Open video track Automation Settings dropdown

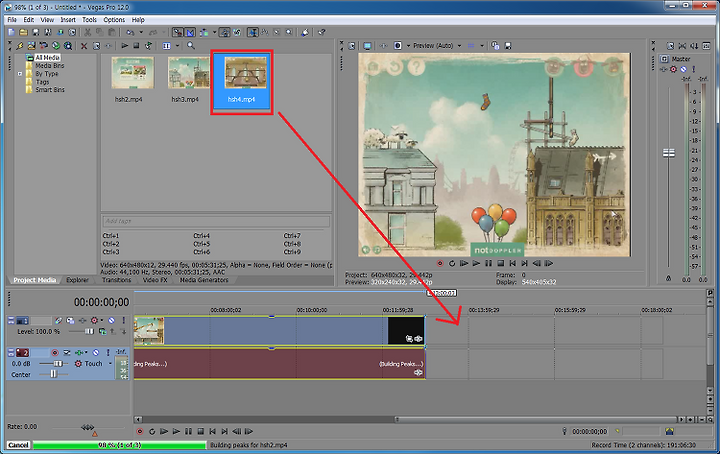coord(101,320)
